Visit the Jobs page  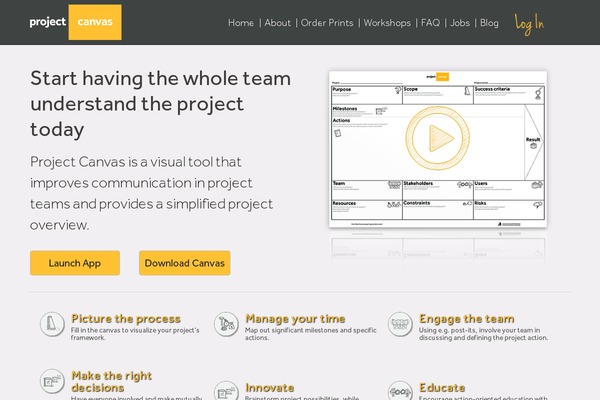(x=460, y=23)
